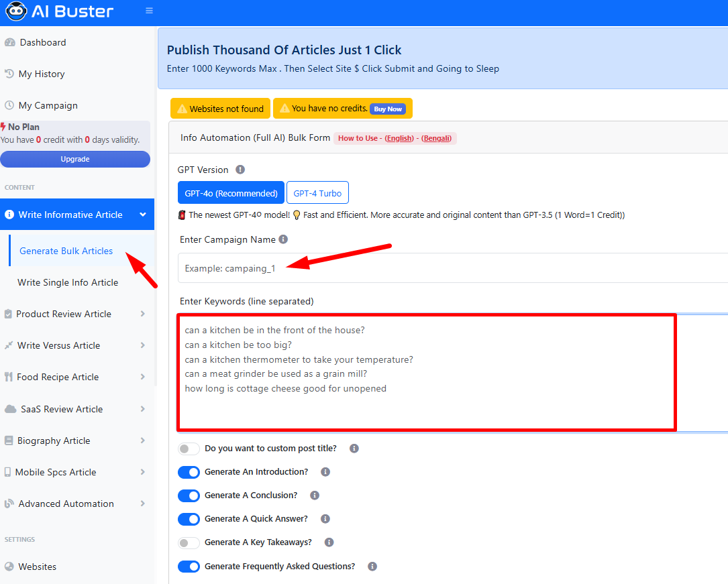This screenshot has width=728, height=584.
Task: Open the Dashboard menu item
Action: (x=77, y=43)
